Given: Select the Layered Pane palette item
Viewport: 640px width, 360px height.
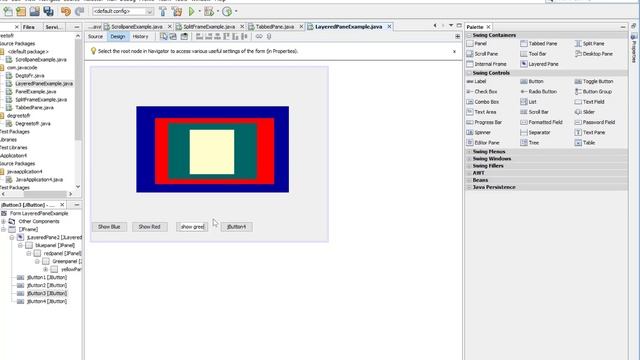Looking at the screenshot, I should [539, 64].
